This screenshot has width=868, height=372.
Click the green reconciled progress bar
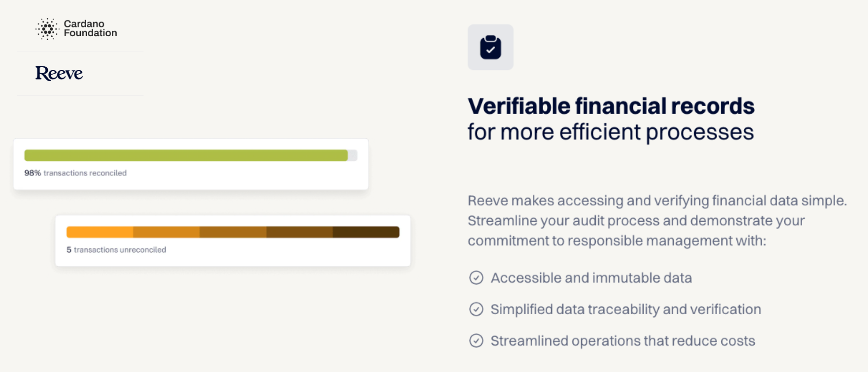(186, 155)
